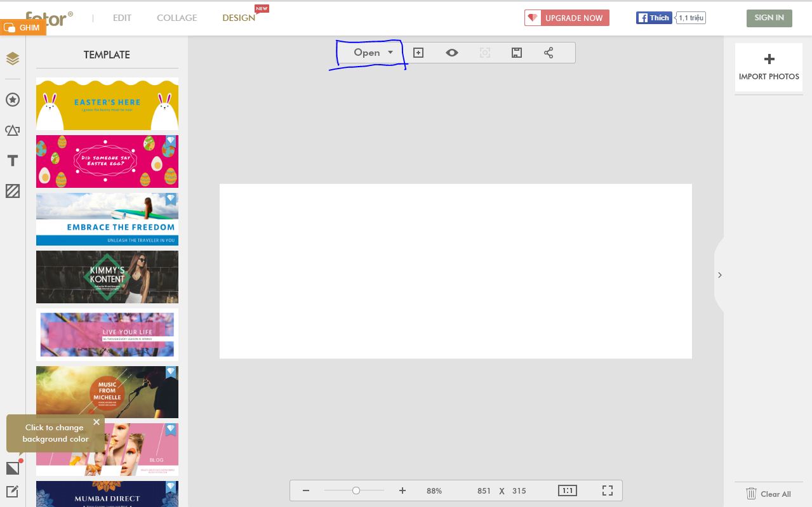Collapse the right panel with the chevron
This screenshot has width=812, height=507.
[x=719, y=275]
